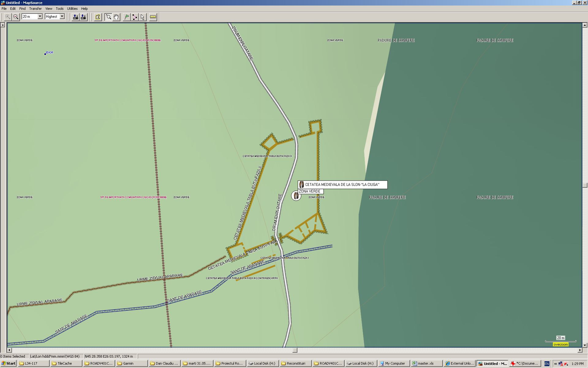This screenshot has height=368, width=588.
Task: Click the yellow overzoom indicator
Action: click(560, 344)
